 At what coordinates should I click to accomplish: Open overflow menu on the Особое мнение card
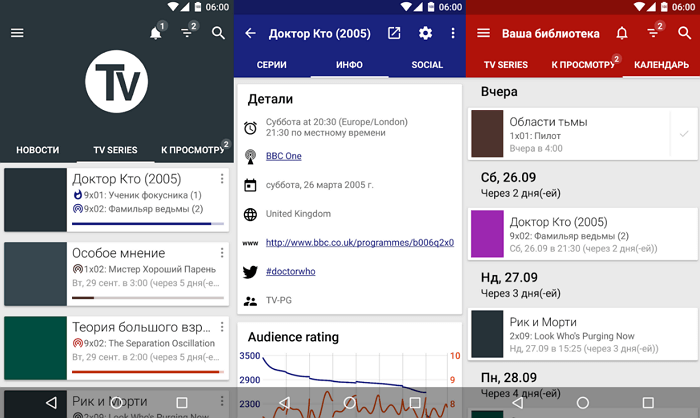[221, 254]
